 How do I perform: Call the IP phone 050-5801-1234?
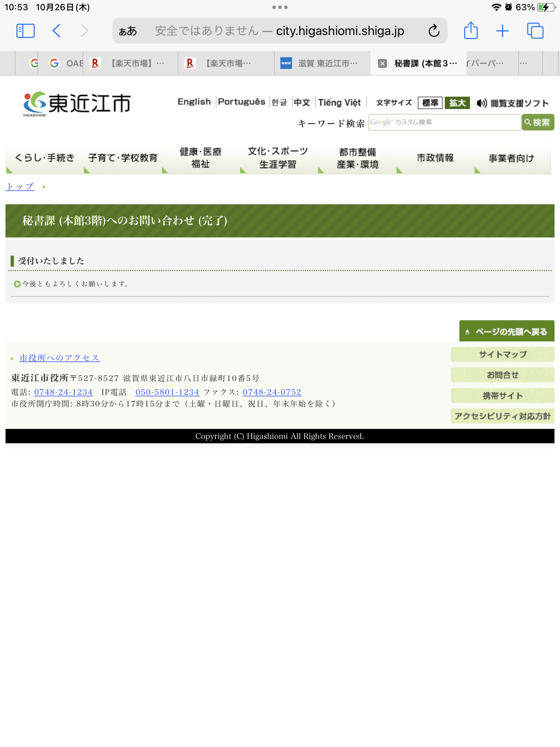point(167,392)
